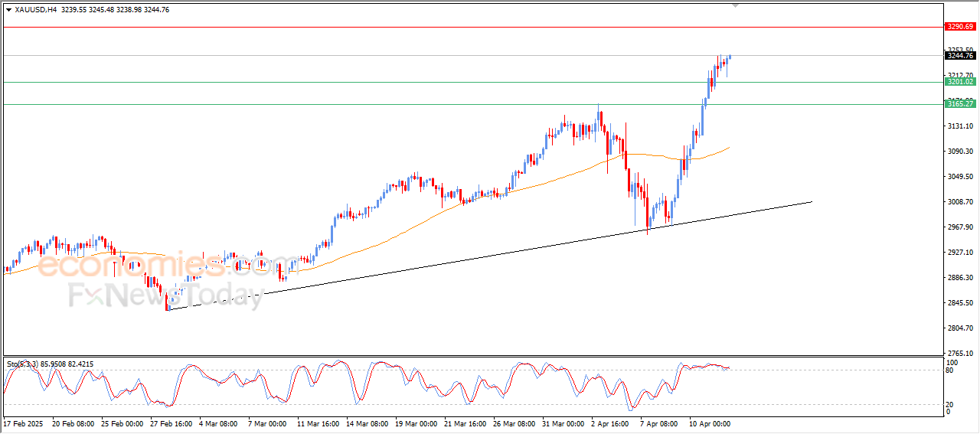Click the small triangle beside XAUUSD,H4
Viewport: 980px width, 434px height.
click(x=8, y=10)
